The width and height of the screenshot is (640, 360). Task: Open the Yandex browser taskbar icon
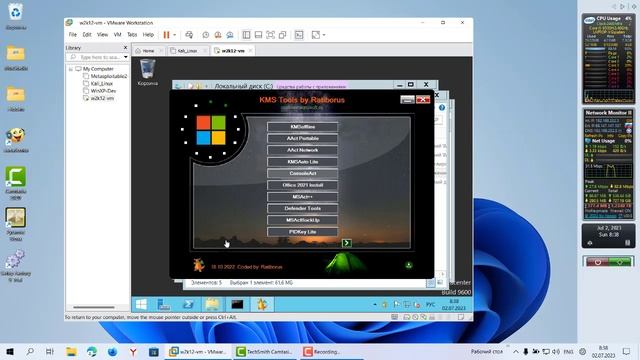click(133, 352)
